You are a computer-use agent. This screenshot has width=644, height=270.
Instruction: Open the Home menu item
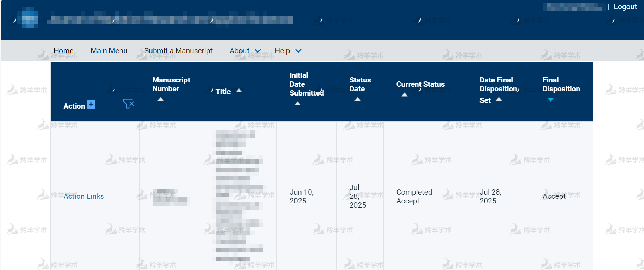[x=64, y=51]
